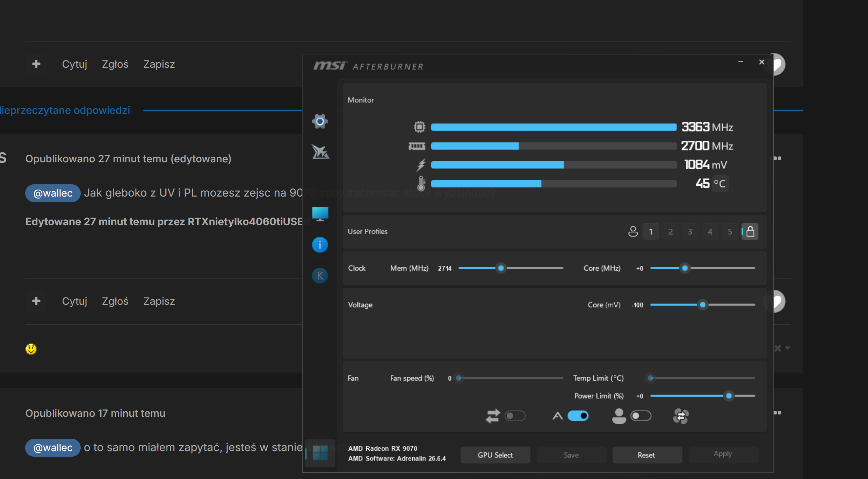The height and width of the screenshot is (479, 868).
Task: Click the Mem (MHz) clock slider handle
Action: pos(501,268)
